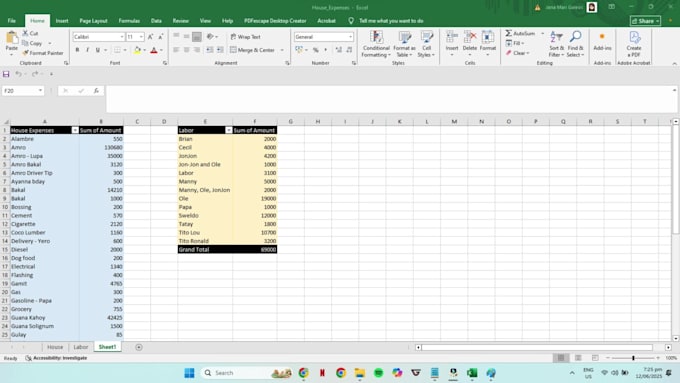Click the Undo arrow
Image resolution: width=680 pixels, height=383 pixels.
click(18, 74)
